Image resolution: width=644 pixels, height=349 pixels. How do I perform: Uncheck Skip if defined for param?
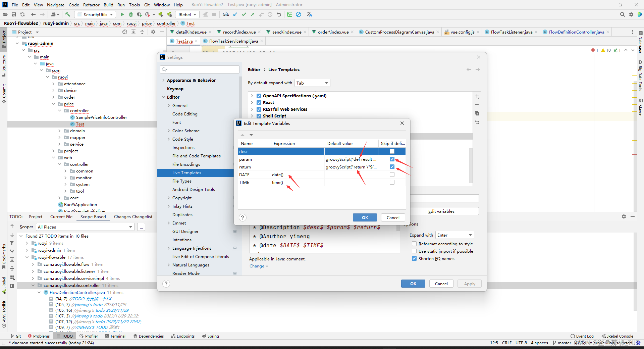(392, 159)
